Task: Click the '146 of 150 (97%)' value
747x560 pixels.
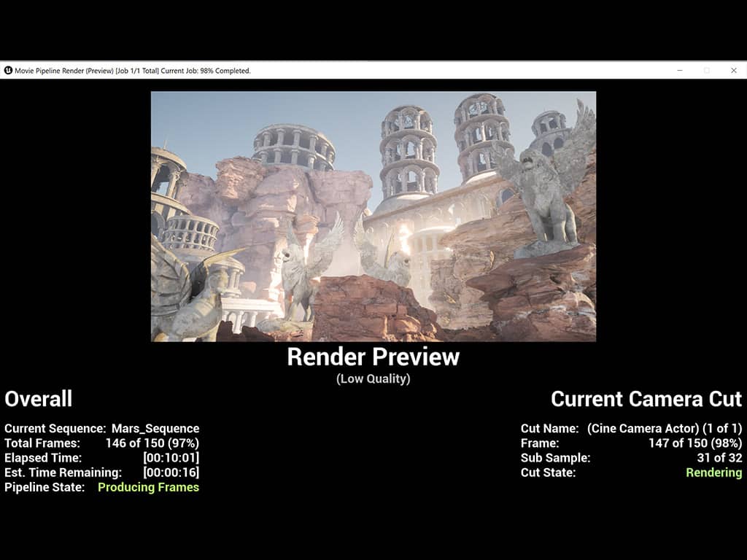Action: (x=152, y=443)
